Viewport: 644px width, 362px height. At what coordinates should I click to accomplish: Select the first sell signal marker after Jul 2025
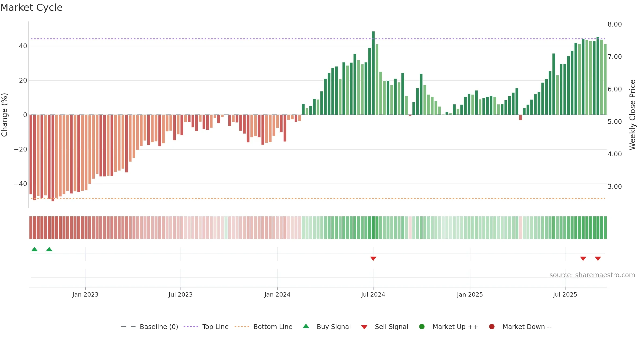[x=583, y=258]
